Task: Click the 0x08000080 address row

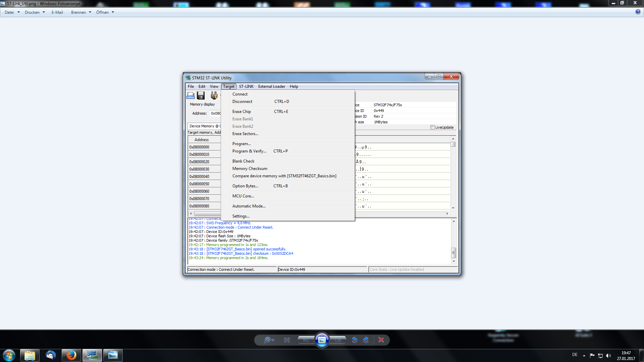Action: (204, 206)
